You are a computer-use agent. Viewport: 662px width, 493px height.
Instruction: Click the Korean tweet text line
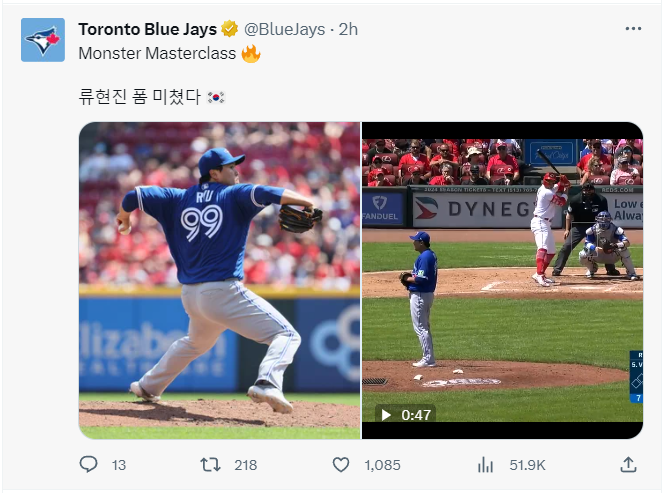coord(152,97)
